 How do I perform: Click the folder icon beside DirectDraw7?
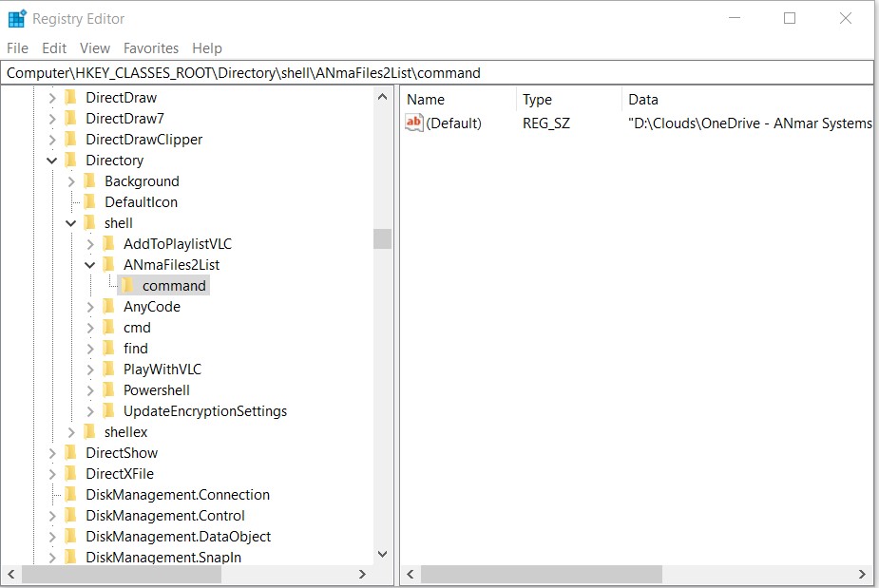click(70, 119)
